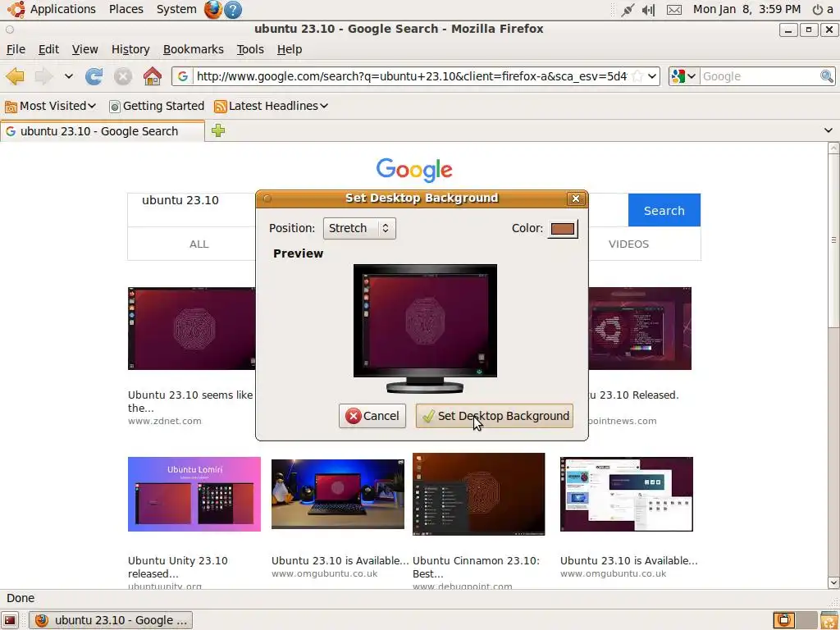
Task: Expand the URL bar history dropdown
Action: point(652,76)
